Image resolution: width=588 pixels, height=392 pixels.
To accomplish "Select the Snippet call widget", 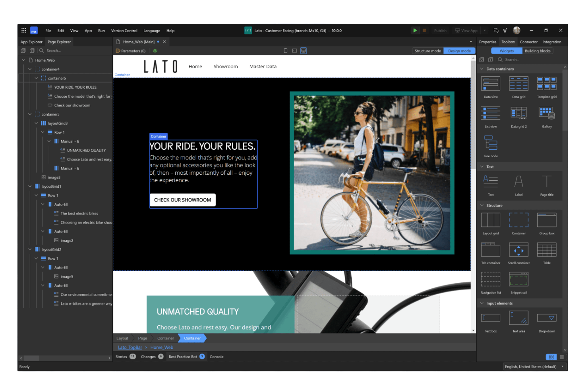I will coord(518,279).
